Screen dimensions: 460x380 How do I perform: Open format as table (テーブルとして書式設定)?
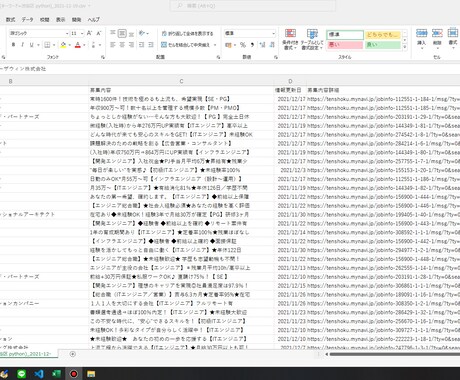pyautogui.click(x=312, y=39)
